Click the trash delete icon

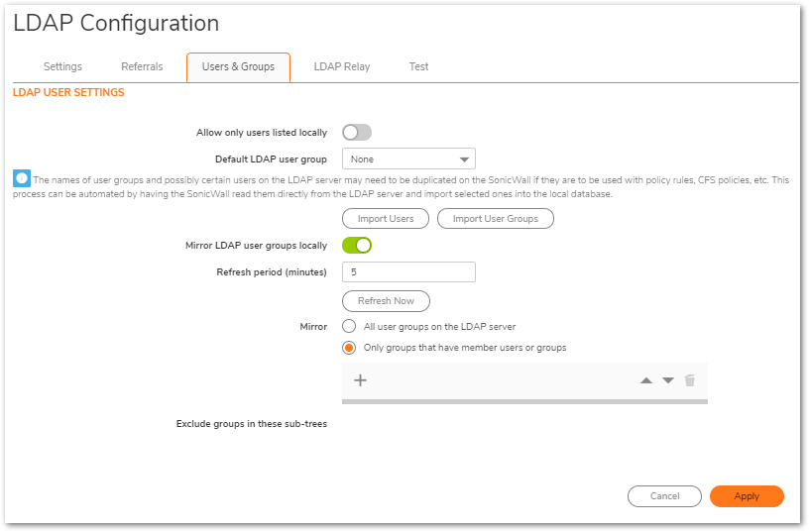[x=690, y=380]
